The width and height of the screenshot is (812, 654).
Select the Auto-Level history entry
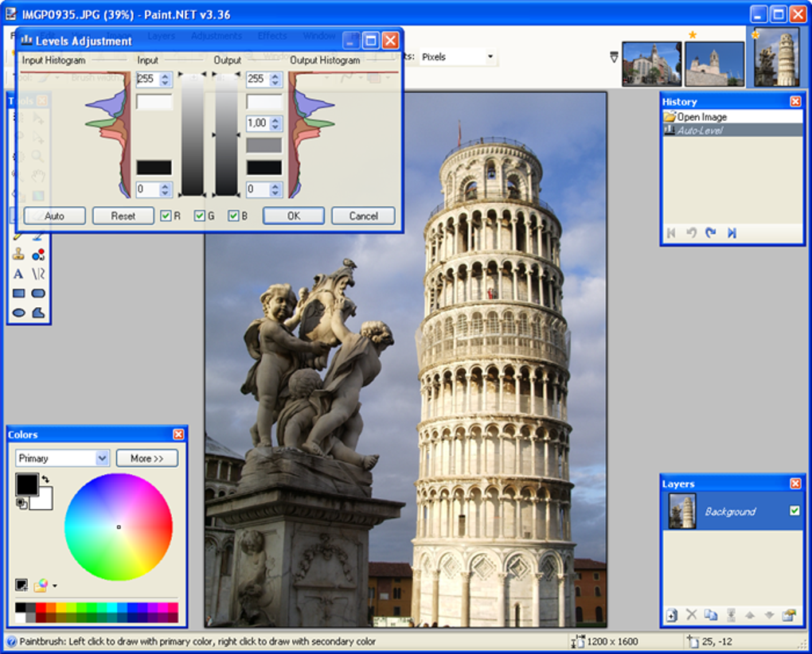pyautogui.click(x=732, y=130)
